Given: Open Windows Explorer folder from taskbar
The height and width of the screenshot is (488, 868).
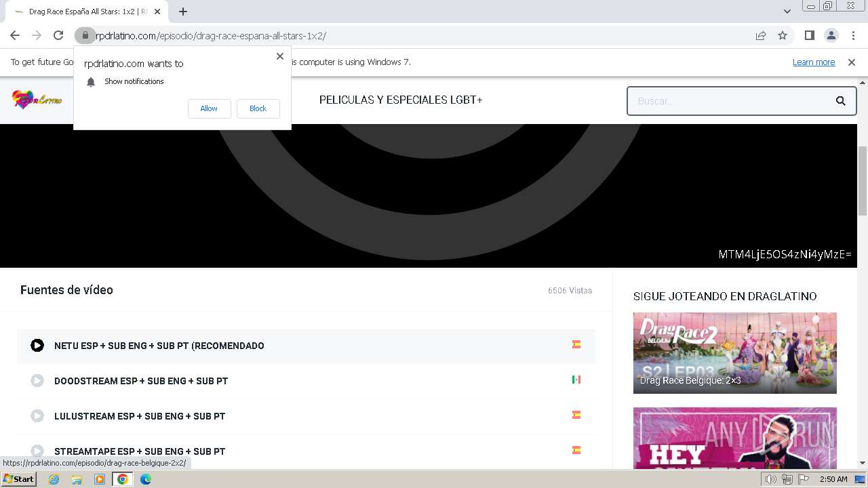Looking at the screenshot, I should [77, 479].
